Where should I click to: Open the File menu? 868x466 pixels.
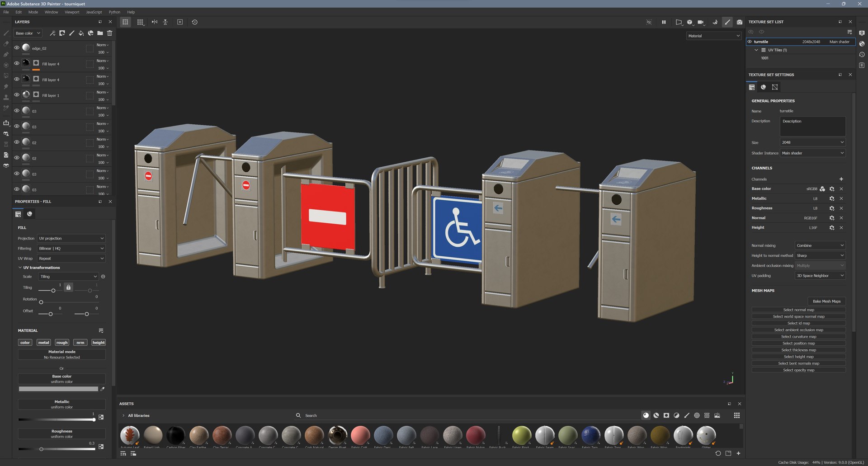click(x=6, y=12)
